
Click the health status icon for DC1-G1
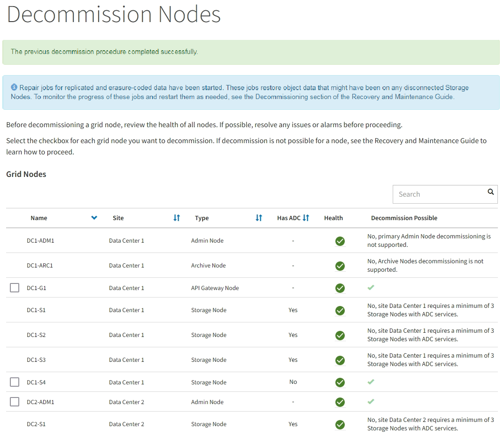[x=340, y=288]
